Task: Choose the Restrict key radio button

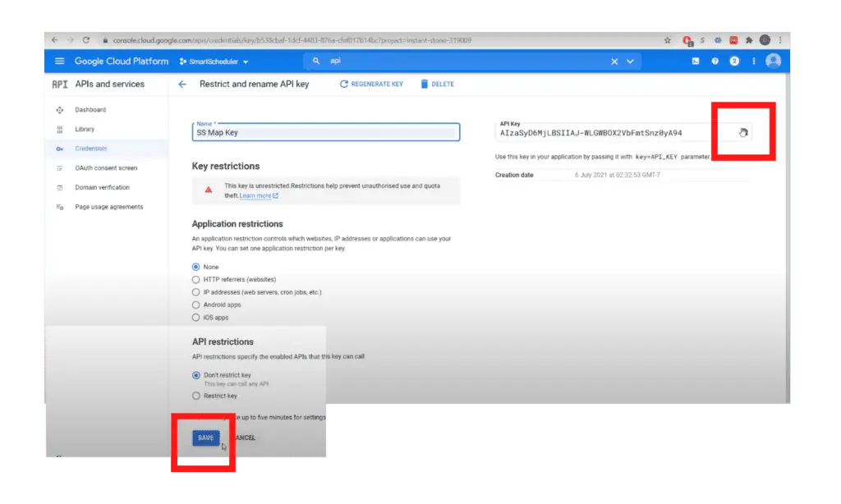Action: point(195,396)
